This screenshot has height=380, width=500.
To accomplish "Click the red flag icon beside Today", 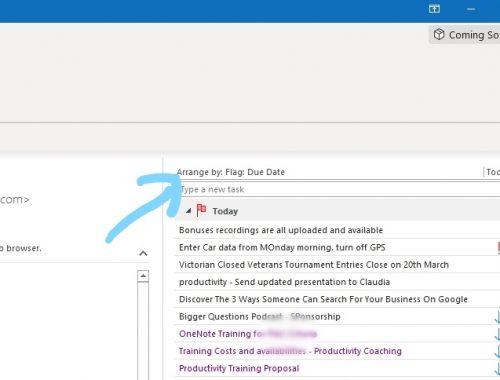I will (201, 210).
